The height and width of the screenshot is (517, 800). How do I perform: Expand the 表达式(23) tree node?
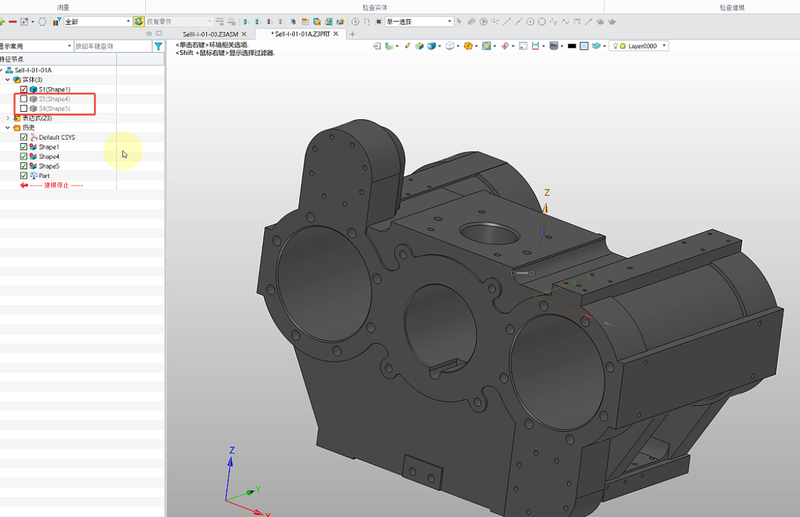8,118
